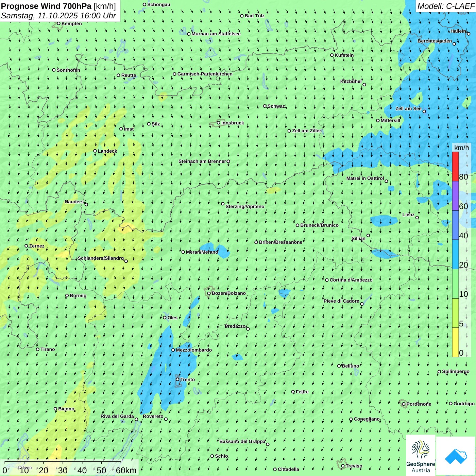
Task: Click the Landeck city label
Action: click(107, 151)
